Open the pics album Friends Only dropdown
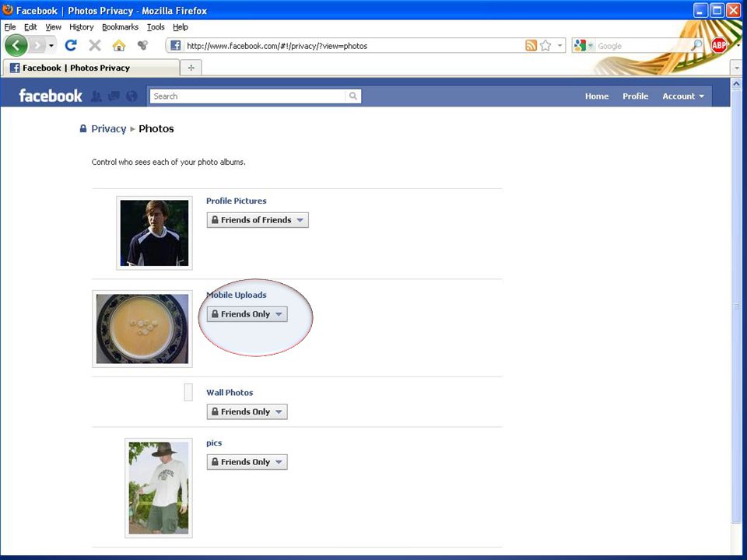747x560 pixels. (x=247, y=462)
